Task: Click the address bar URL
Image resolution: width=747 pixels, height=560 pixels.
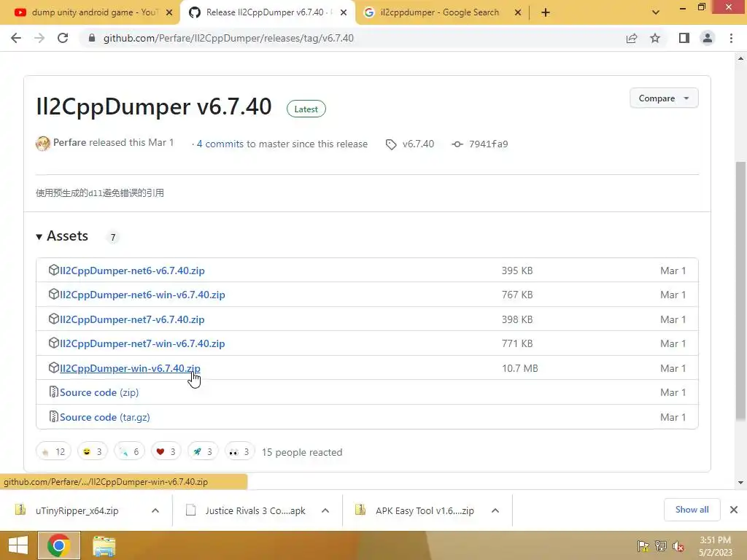Action: coord(228,38)
